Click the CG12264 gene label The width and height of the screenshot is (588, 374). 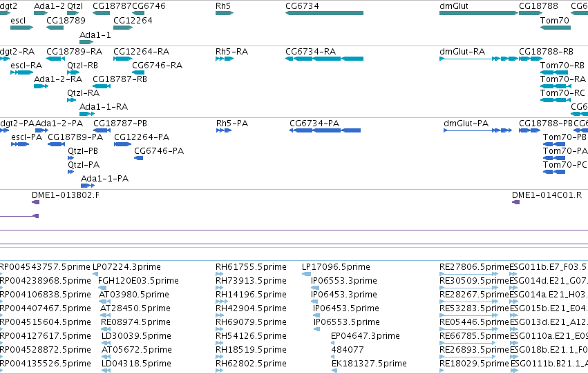(133, 20)
